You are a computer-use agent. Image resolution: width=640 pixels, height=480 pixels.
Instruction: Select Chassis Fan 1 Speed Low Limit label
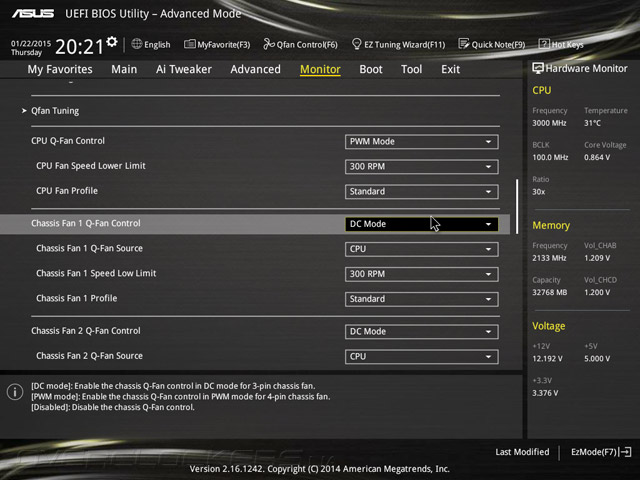tap(96, 273)
